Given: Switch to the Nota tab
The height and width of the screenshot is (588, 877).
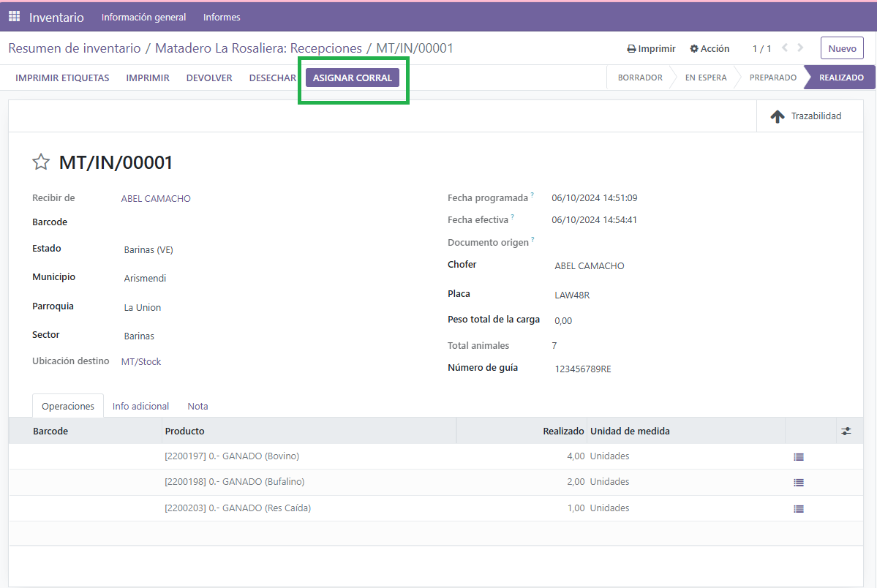Looking at the screenshot, I should pyautogui.click(x=197, y=406).
